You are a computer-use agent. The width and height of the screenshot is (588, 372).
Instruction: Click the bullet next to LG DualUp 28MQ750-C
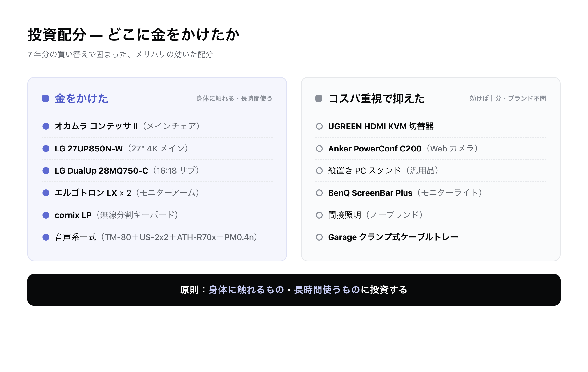[46, 171]
